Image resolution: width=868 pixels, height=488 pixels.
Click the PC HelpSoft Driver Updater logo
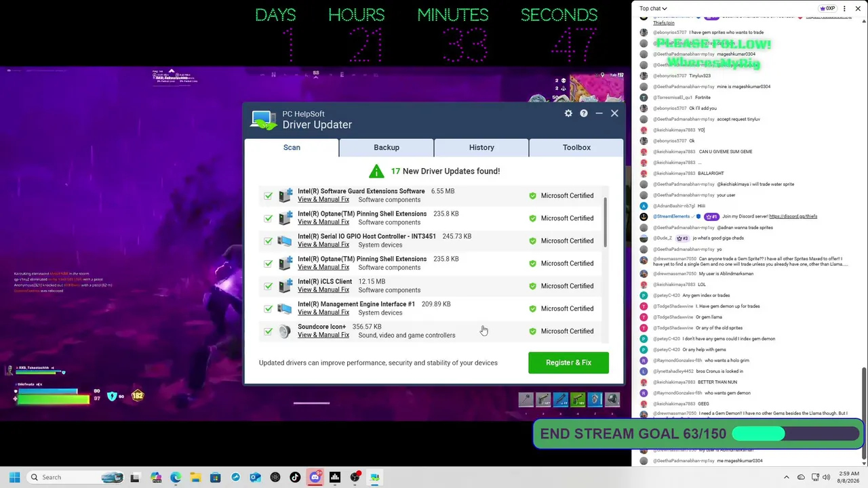point(264,119)
